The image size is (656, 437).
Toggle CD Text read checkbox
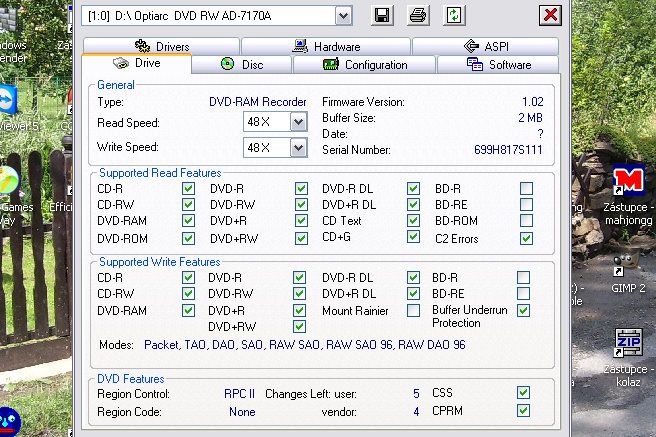[x=413, y=220]
